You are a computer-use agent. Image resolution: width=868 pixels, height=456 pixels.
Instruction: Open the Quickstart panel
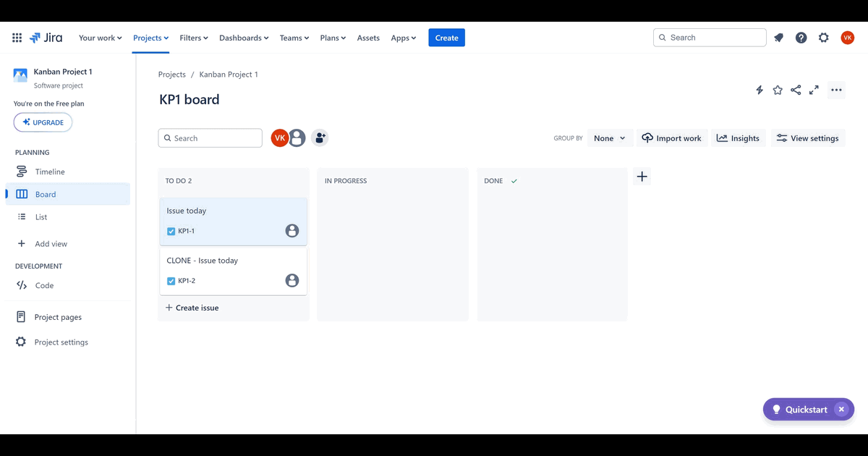[x=799, y=409]
